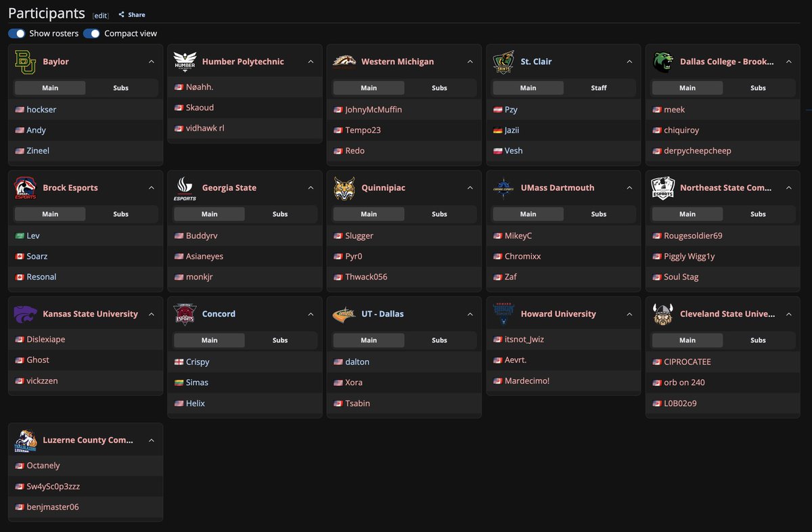Toggle the Show rosters switch
Screen dimensions: 812x532
pyautogui.click(x=17, y=33)
